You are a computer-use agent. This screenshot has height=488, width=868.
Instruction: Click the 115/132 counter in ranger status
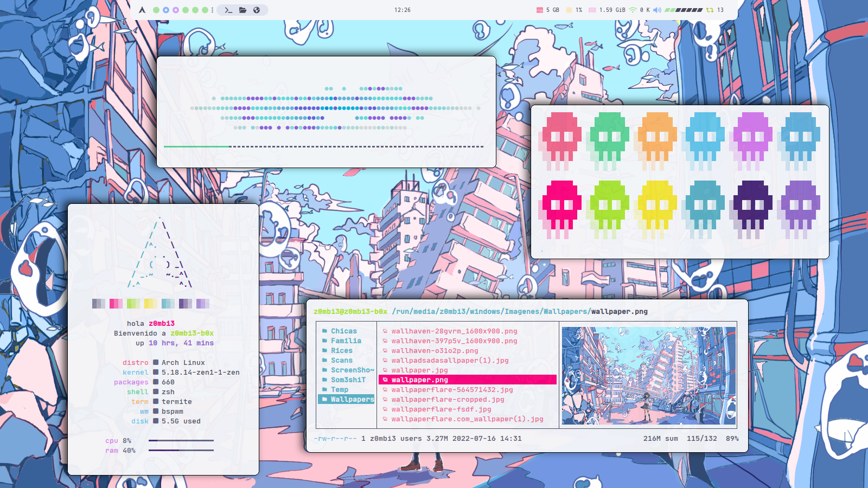point(702,438)
